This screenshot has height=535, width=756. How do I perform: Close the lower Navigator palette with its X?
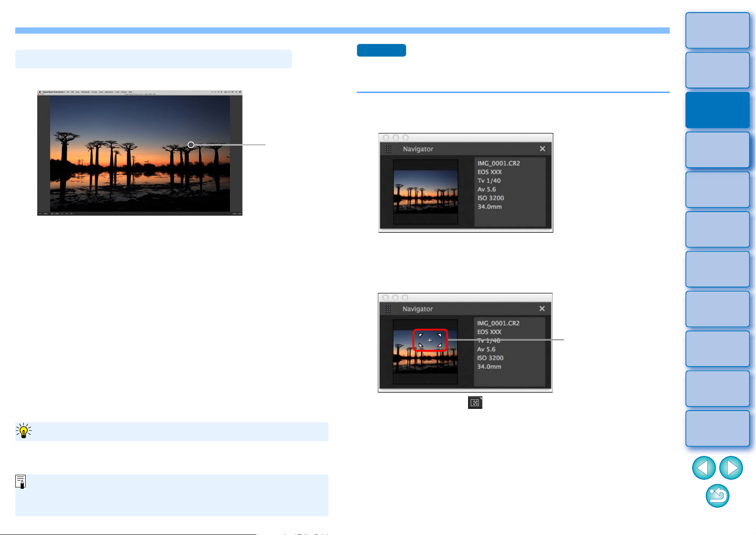(542, 309)
